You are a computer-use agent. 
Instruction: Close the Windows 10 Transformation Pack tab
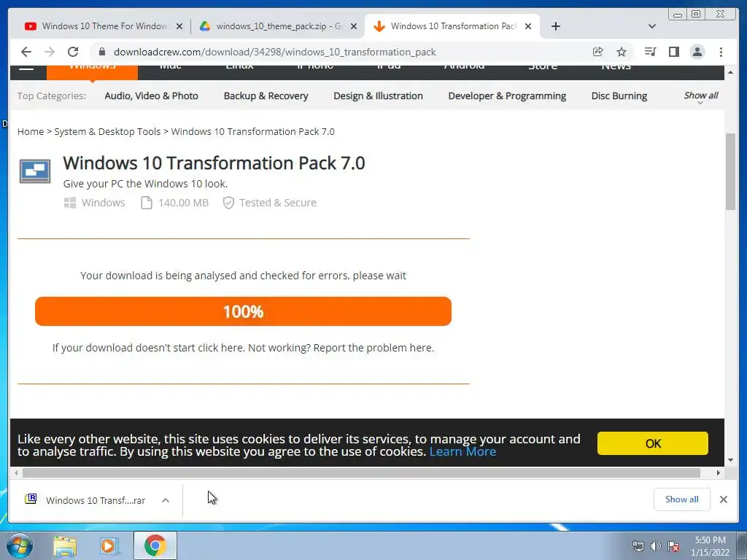528,26
